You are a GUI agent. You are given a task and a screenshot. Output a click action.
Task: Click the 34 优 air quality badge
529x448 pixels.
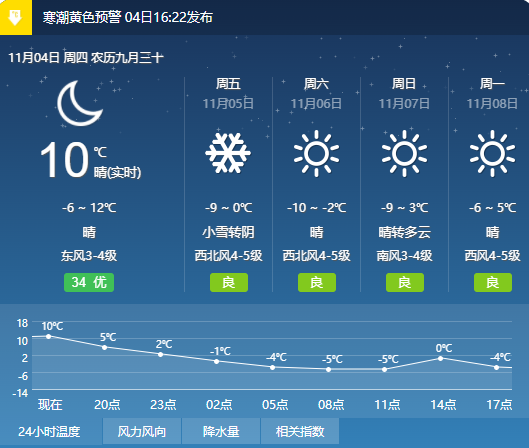(x=89, y=282)
